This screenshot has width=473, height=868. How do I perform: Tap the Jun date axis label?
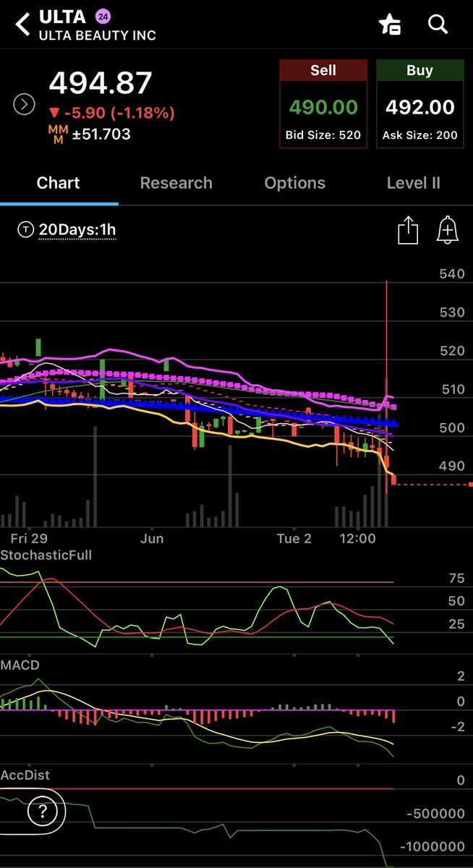(152, 539)
